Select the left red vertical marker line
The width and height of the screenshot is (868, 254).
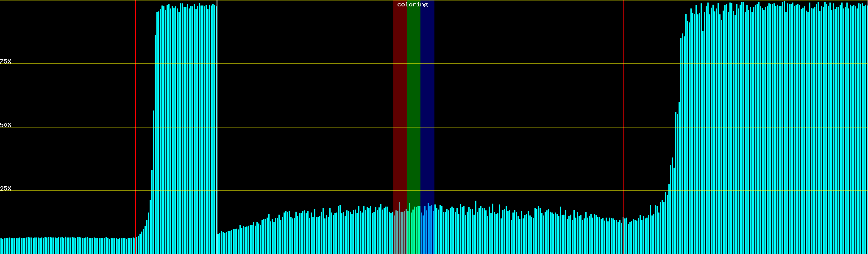coord(136,127)
